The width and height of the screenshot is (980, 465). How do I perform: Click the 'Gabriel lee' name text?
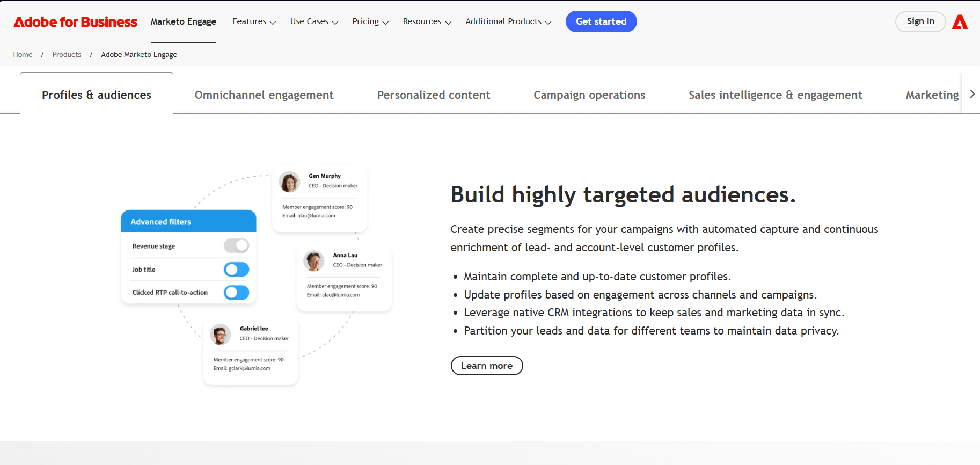pyautogui.click(x=254, y=328)
